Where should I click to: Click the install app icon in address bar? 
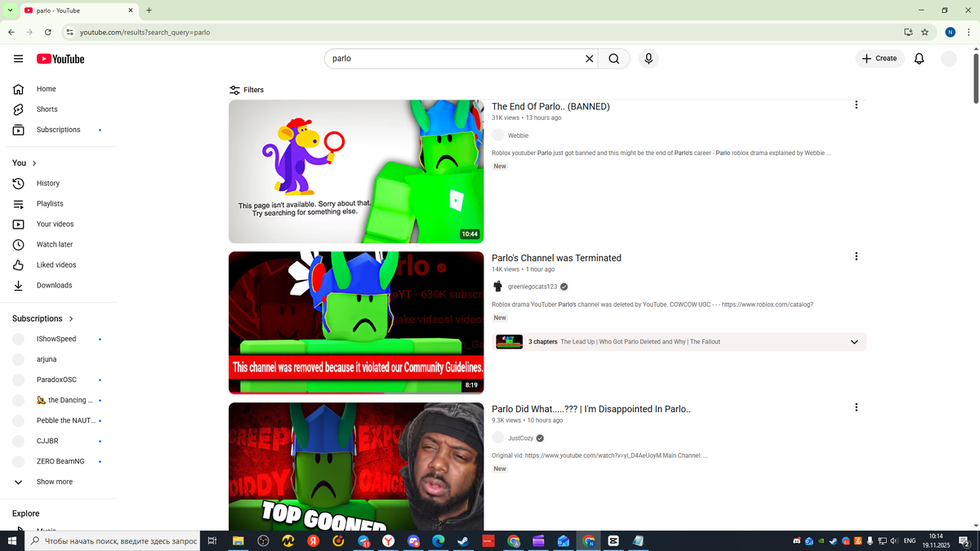[x=908, y=32]
